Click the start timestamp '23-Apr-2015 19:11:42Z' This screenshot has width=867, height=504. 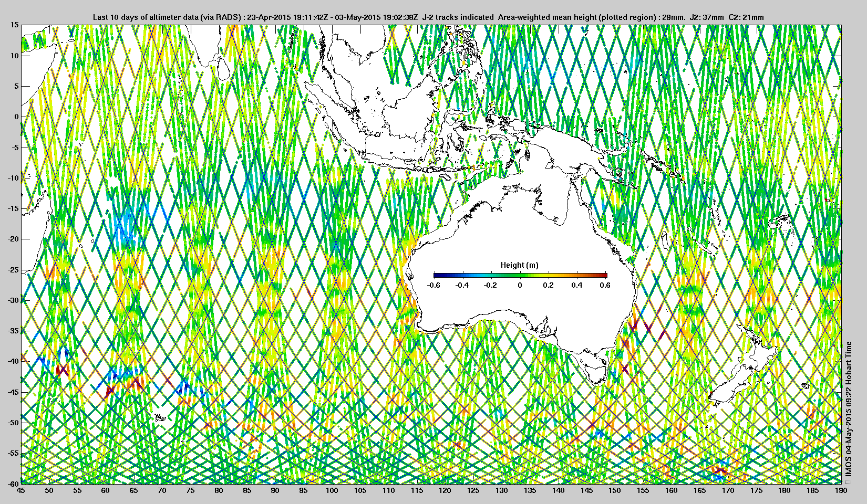(x=288, y=17)
